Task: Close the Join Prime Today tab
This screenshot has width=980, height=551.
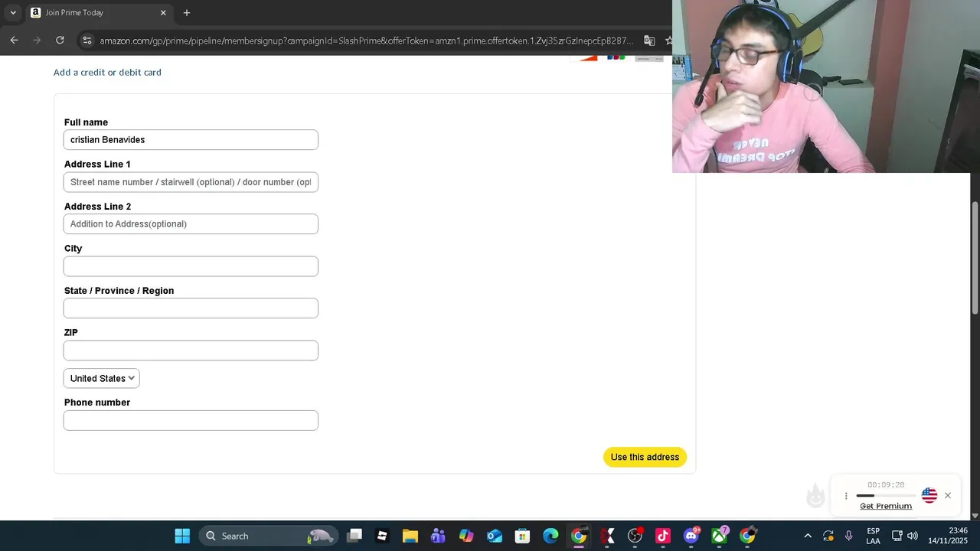Action: (x=163, y=12)
